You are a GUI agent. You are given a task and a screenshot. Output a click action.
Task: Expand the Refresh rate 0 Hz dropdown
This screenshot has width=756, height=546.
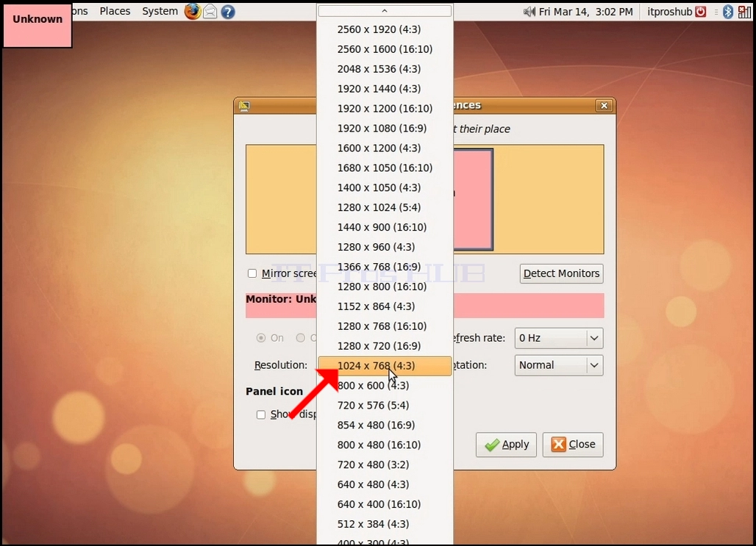click(559, 338)
